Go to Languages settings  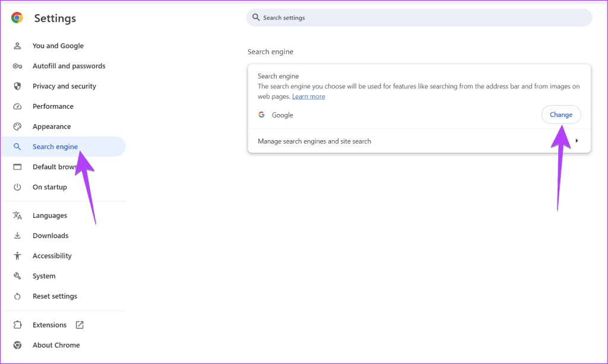50,215
